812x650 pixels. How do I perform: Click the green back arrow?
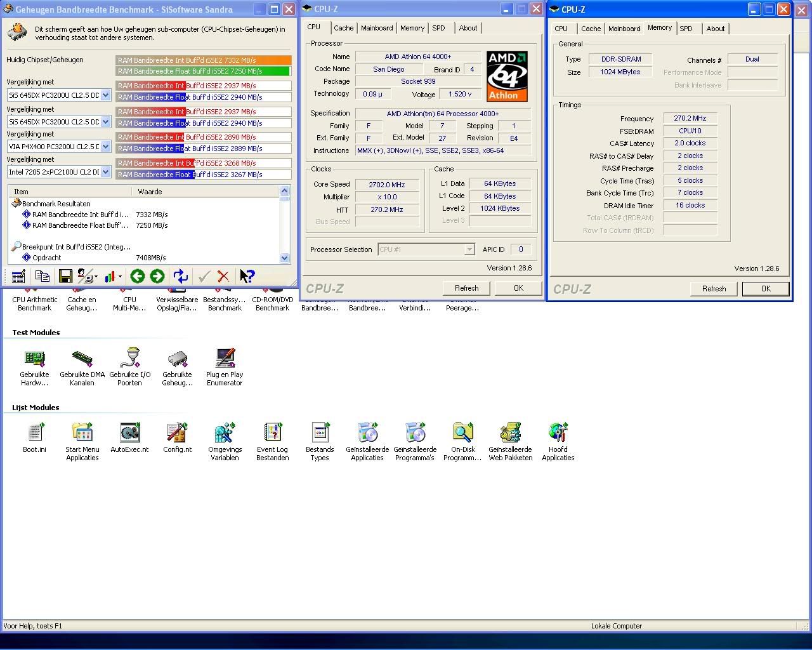[x=137, y=276]
